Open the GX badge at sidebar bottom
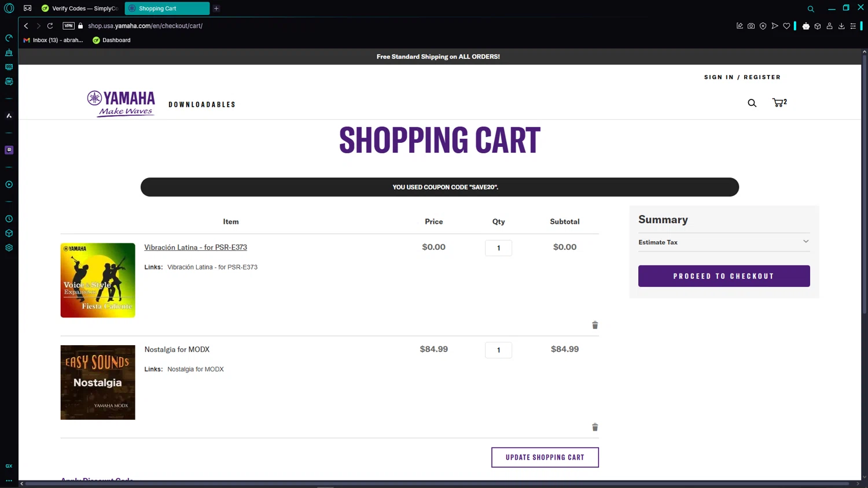The width and height of the screenshot is (868, 488). pos(9,466)
